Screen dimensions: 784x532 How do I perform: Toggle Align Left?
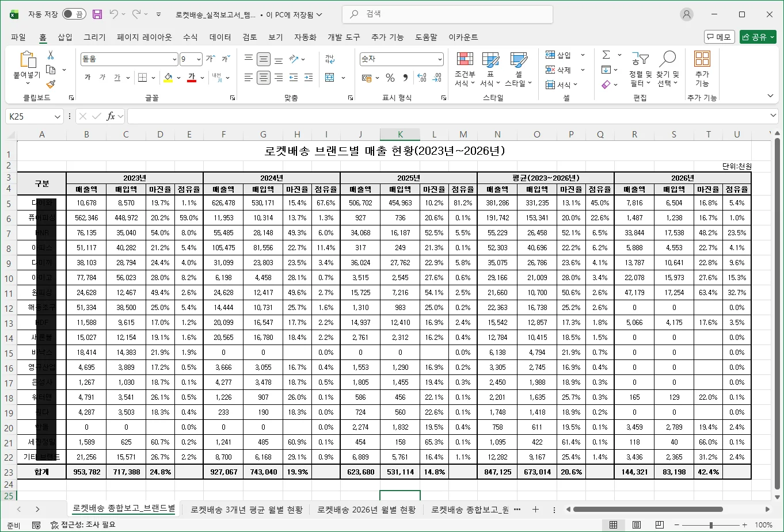(x=249, y=77)
